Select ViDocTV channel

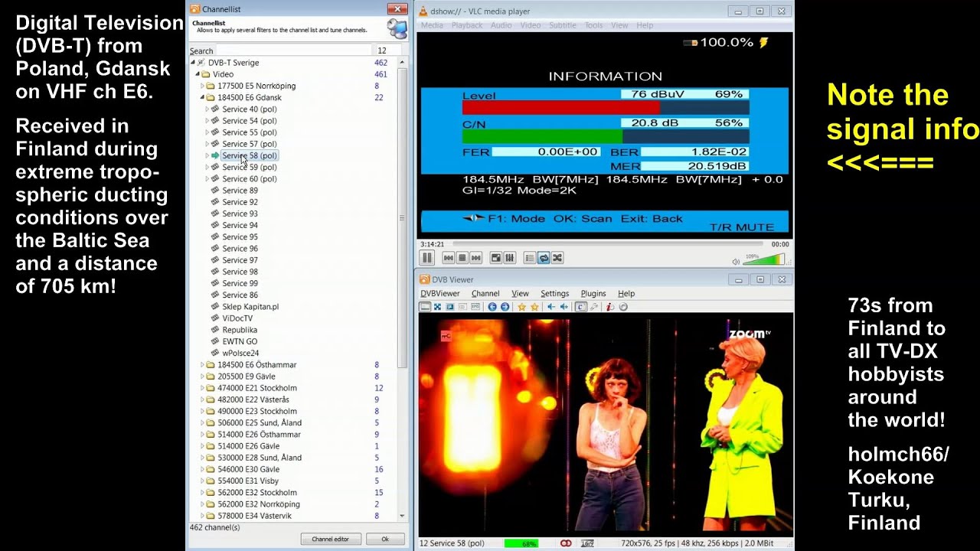tap(237, 318)
